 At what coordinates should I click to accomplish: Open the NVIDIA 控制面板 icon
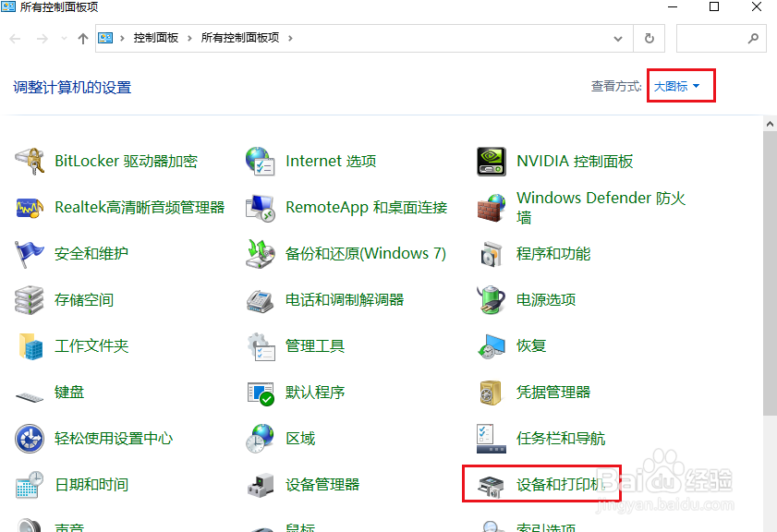point(492,161)
